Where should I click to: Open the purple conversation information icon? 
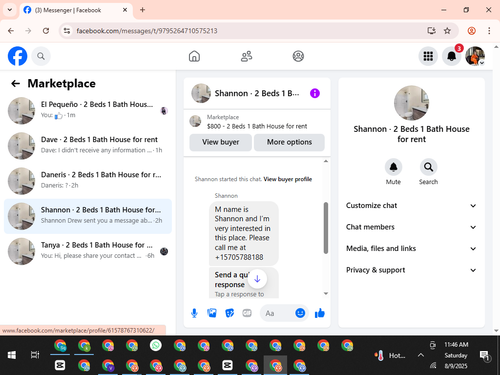click(x=315, y=93)
